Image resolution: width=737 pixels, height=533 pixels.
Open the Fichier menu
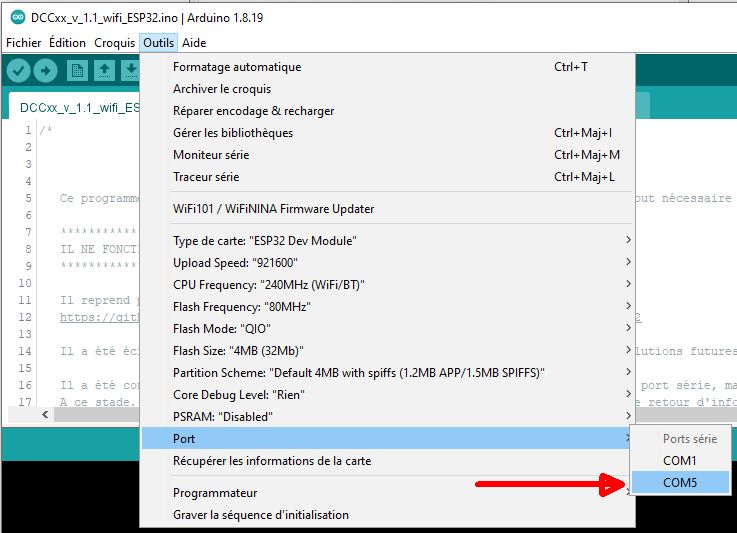pos(24,43)
